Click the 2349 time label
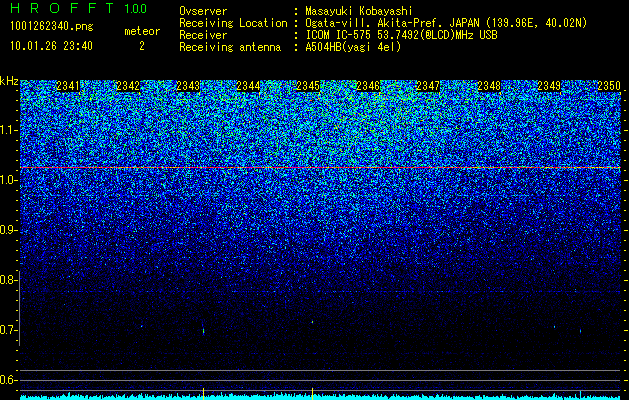 pyautogui.click(x=549, y=86)
